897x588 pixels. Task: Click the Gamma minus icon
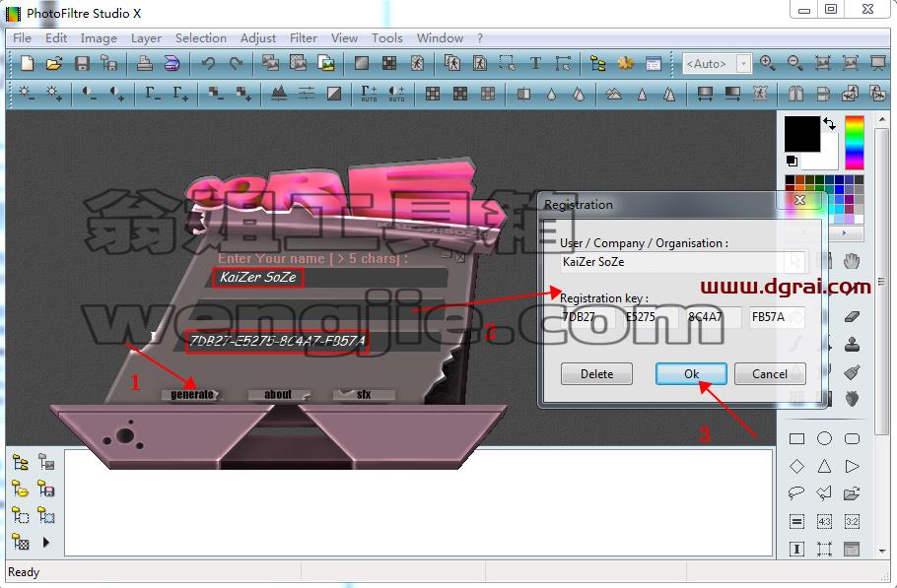click(153, 94)
